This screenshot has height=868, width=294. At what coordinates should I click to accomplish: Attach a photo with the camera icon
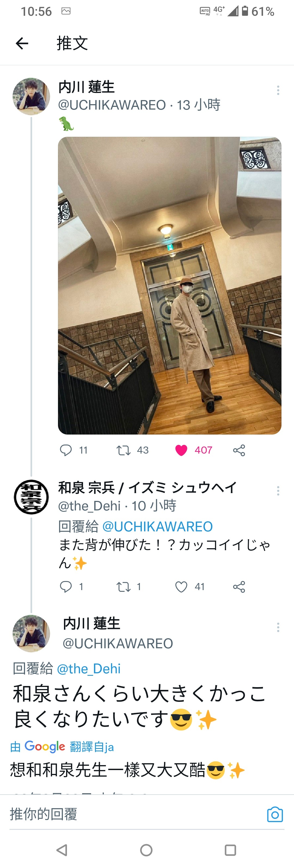275,814
